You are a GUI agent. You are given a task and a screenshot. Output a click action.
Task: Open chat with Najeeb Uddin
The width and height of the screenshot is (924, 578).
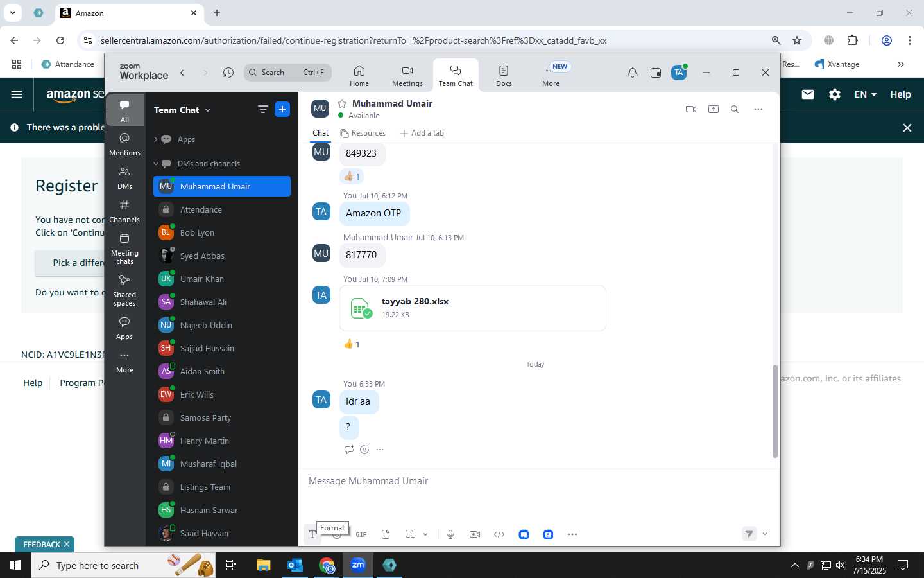222,325
